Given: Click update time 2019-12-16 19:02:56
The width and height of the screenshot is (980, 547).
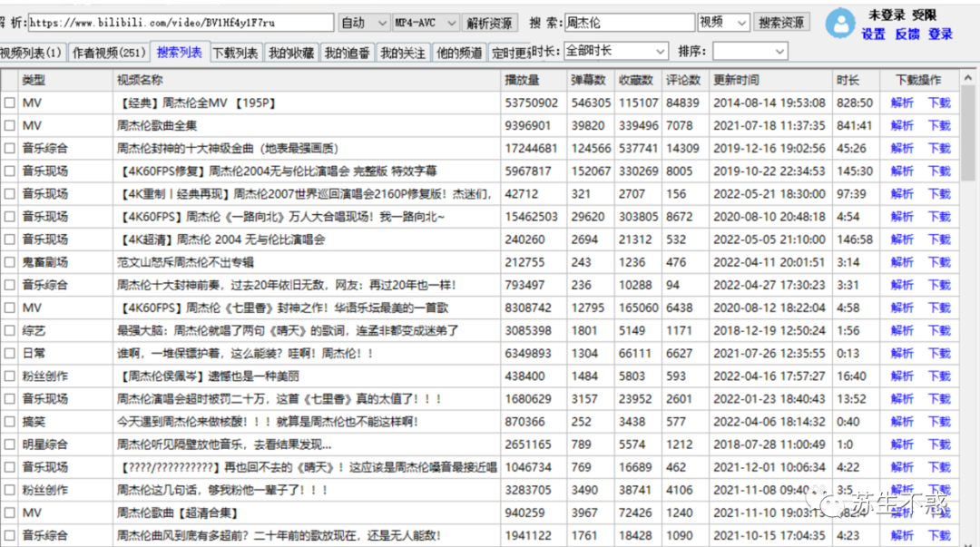Looking at the screenshot, I should pos(769,149).
